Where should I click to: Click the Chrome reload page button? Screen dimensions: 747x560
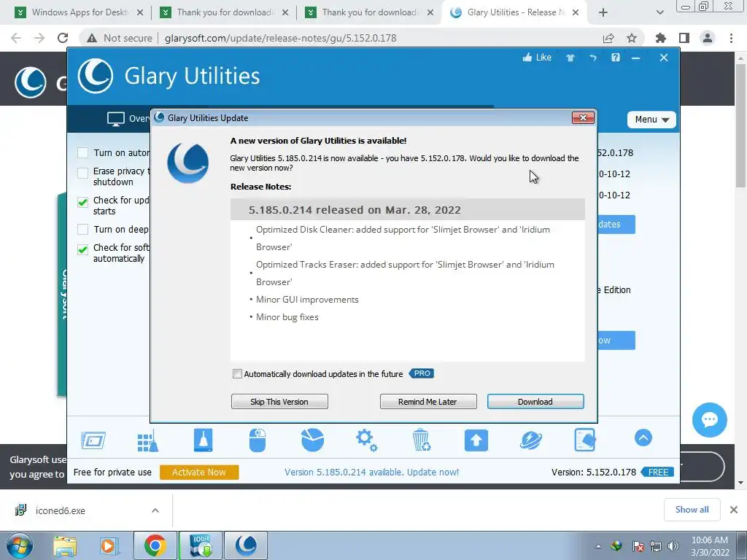click(x=63, y=38)
